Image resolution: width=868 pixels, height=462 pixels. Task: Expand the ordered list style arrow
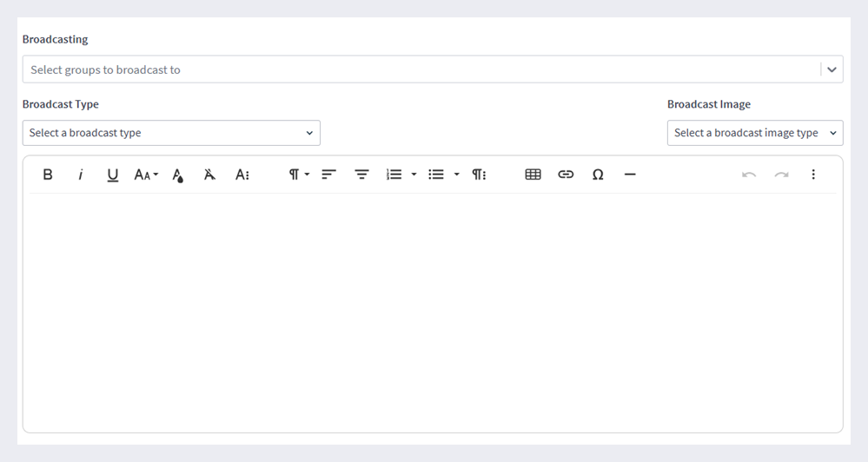(414, 175)
